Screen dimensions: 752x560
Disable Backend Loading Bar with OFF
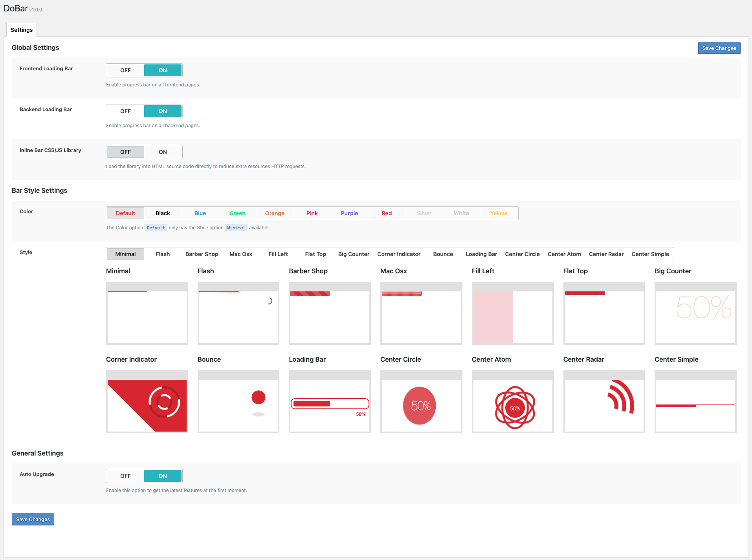tap(125, 111)
